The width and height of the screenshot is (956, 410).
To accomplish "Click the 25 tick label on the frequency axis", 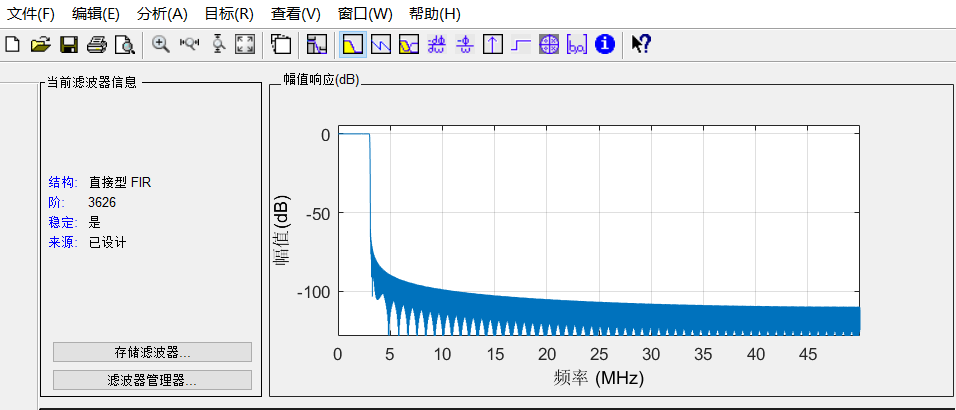I will (599, 354).
